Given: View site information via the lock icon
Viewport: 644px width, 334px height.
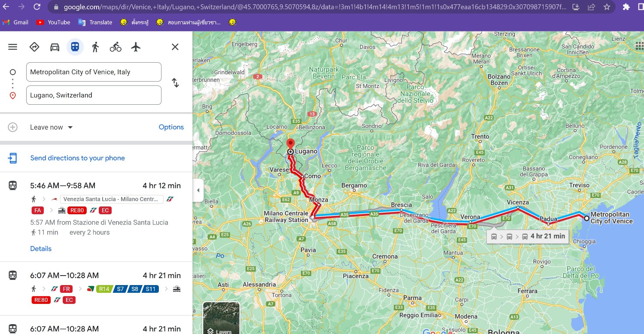Looking at the screenshot, I should [56, 7].
